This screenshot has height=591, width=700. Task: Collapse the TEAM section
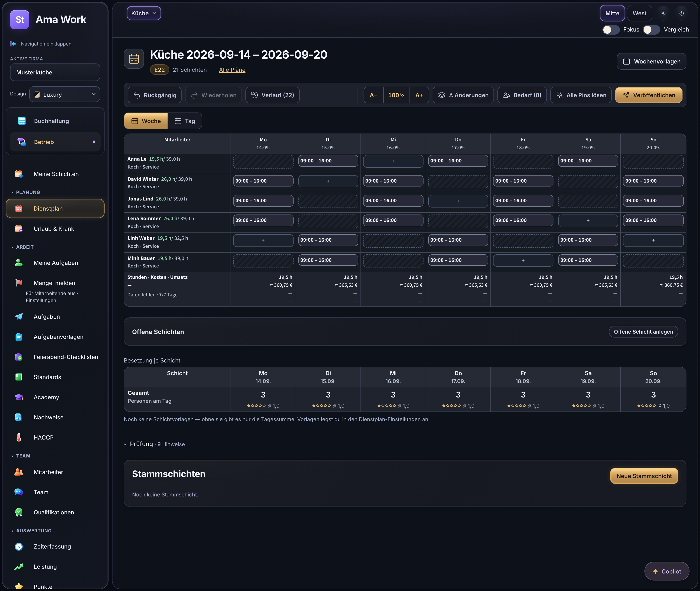(21, 456)
